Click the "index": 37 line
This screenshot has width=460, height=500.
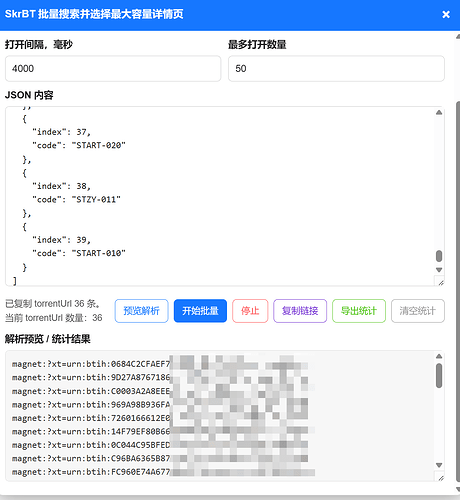(61, 132)
